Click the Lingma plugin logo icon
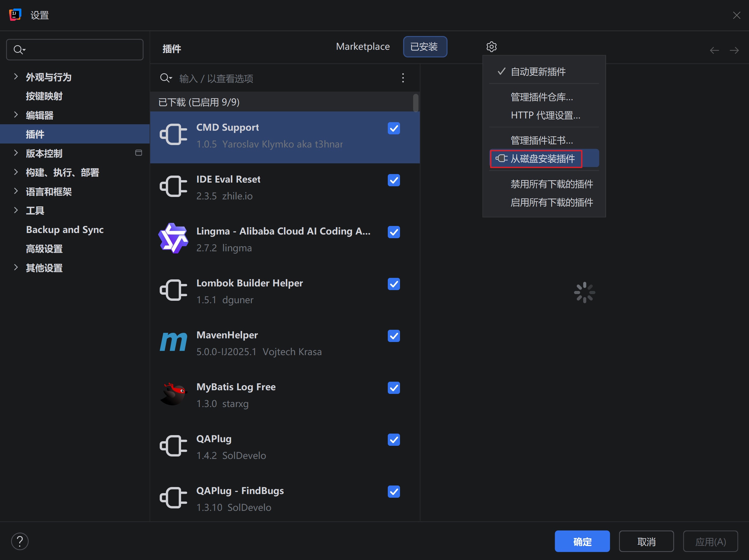Image resolution: width=749 pixels, height=560 pixels. pos(173,238)
